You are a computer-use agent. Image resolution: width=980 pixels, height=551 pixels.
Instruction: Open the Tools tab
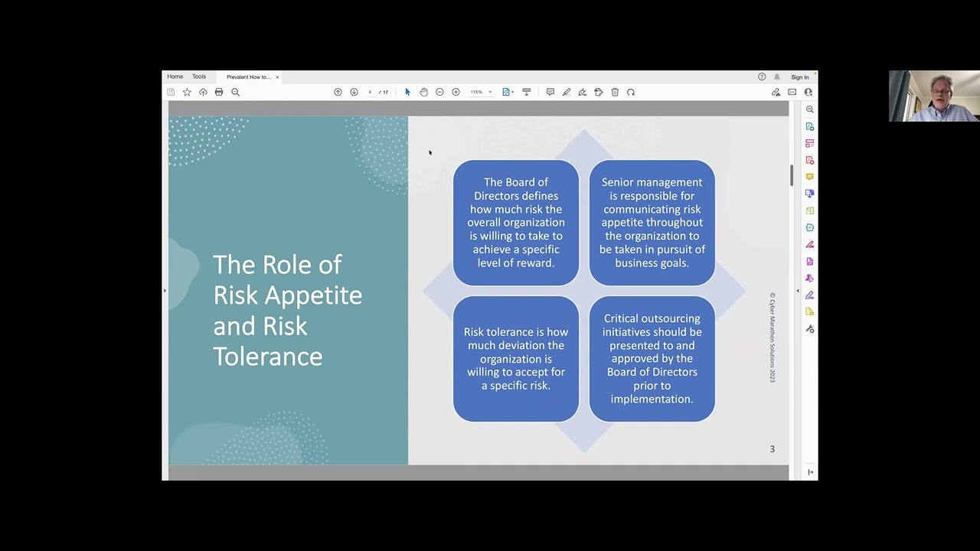pos(199,77)
